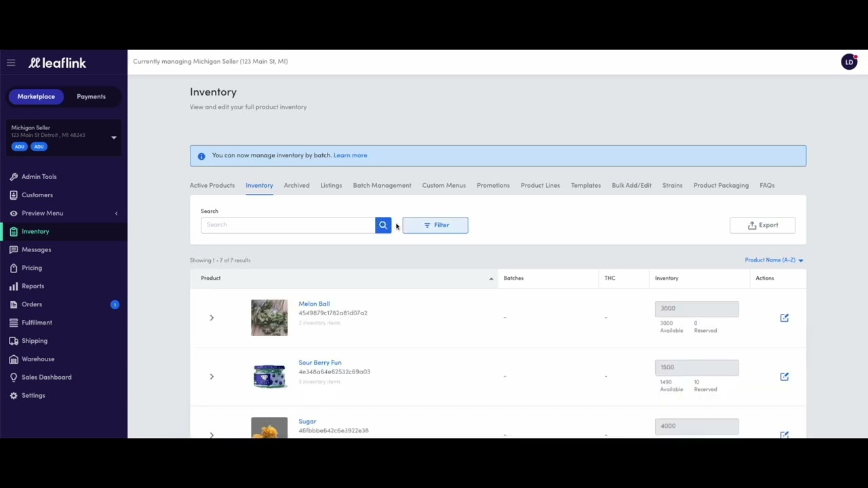Click the Sugar product thumbnail

tap(269, 428)
